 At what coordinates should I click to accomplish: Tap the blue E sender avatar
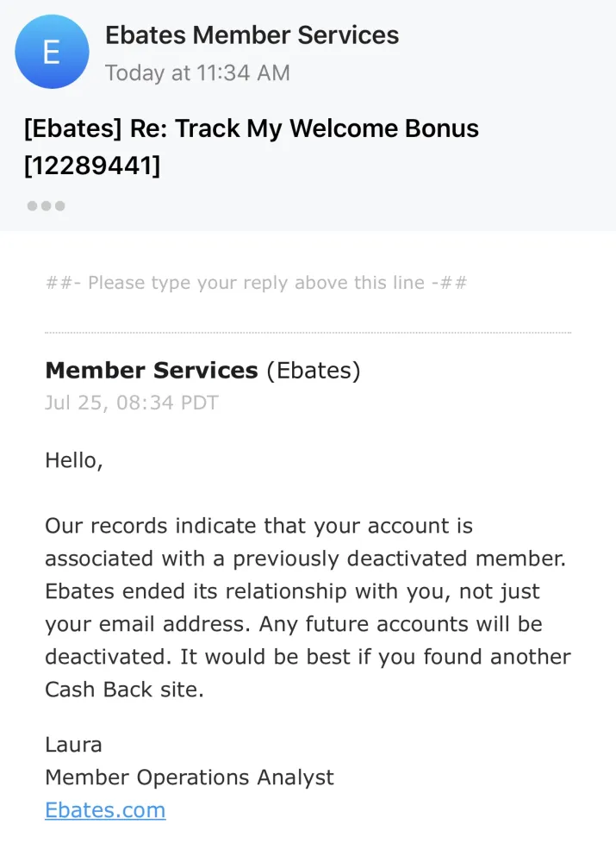point(52,52)
